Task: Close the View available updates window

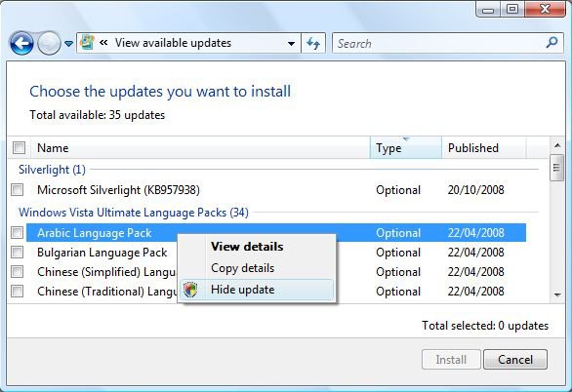Action: coord(545,9)
